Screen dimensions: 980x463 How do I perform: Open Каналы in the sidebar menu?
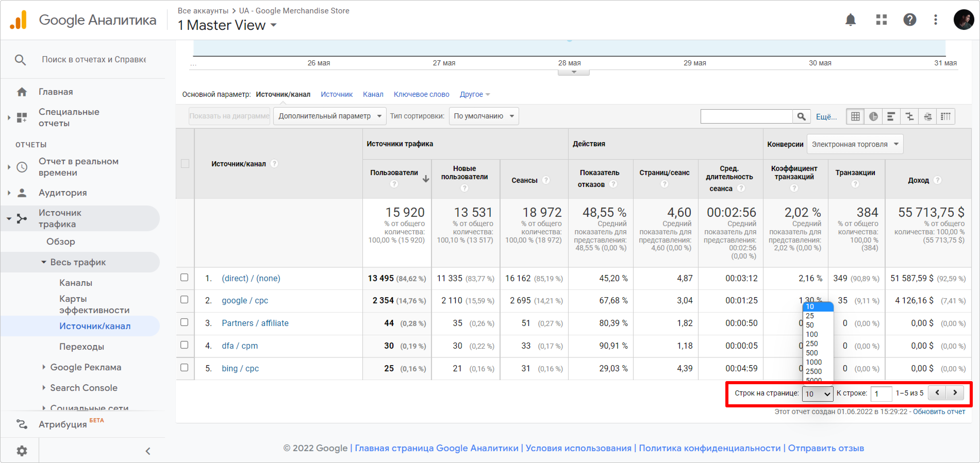click(x=76, y=283)
